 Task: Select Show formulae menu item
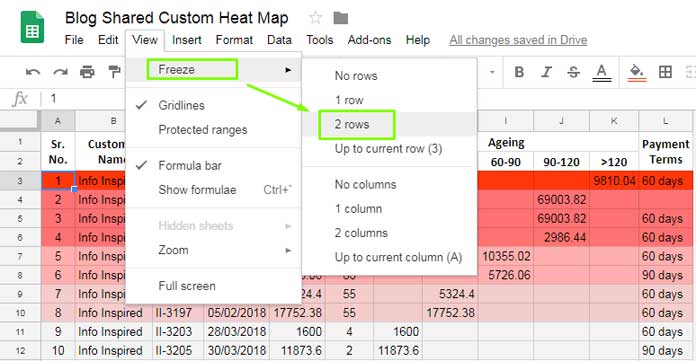214,190
